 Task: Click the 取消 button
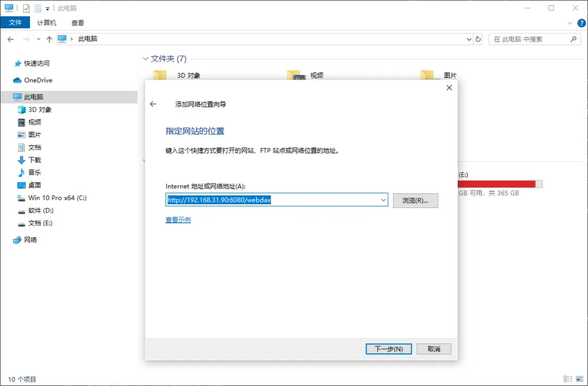434,349
